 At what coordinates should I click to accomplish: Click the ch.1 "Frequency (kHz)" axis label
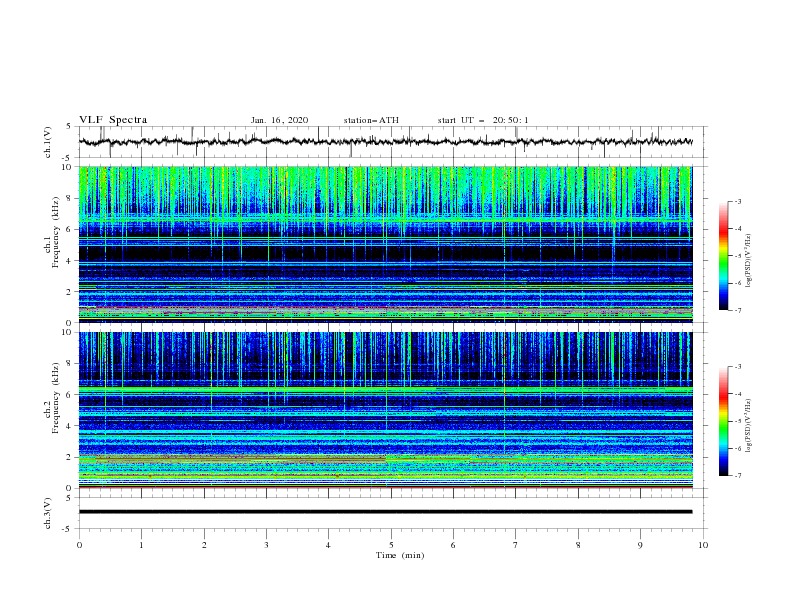click(56, 232)
